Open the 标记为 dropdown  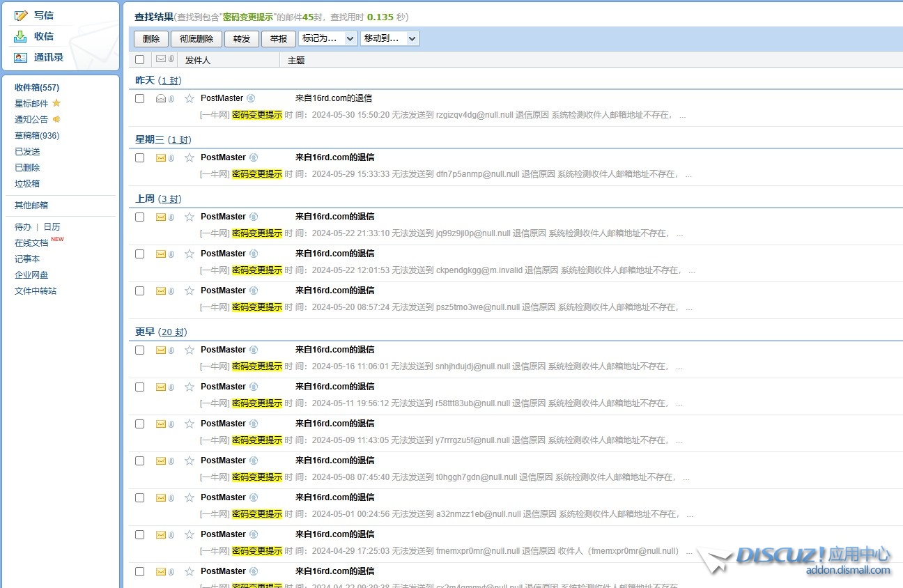coord(327,38)
